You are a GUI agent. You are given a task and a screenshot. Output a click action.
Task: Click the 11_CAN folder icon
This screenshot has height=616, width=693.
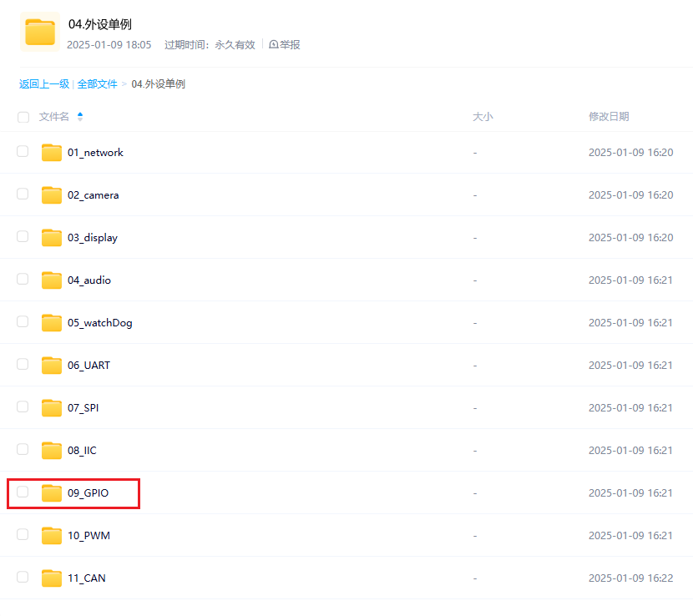pos(51,578)
